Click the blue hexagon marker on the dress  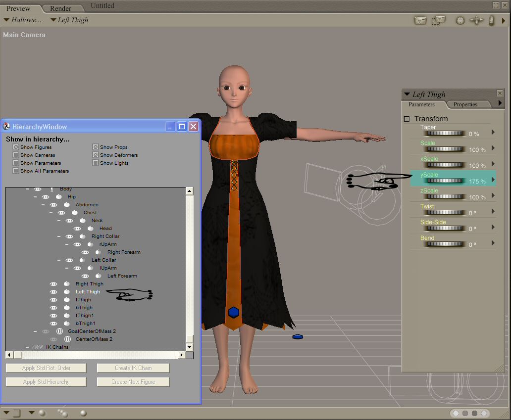(x=233, y=312)
